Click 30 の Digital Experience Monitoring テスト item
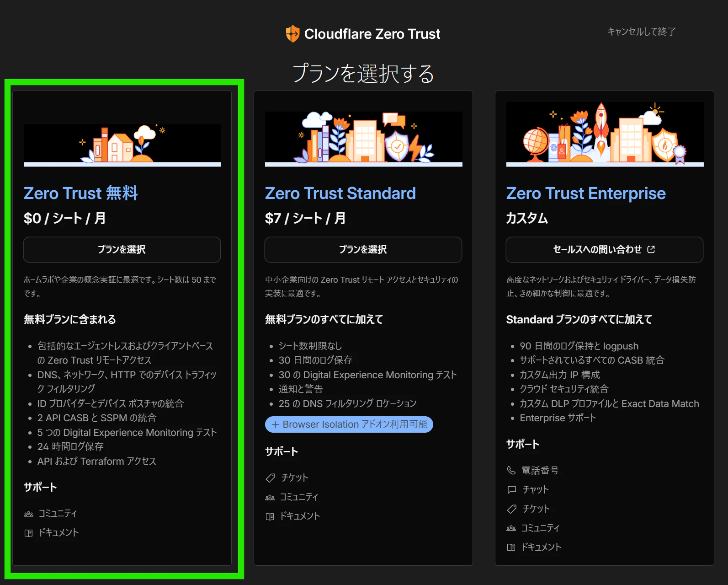 368,375
